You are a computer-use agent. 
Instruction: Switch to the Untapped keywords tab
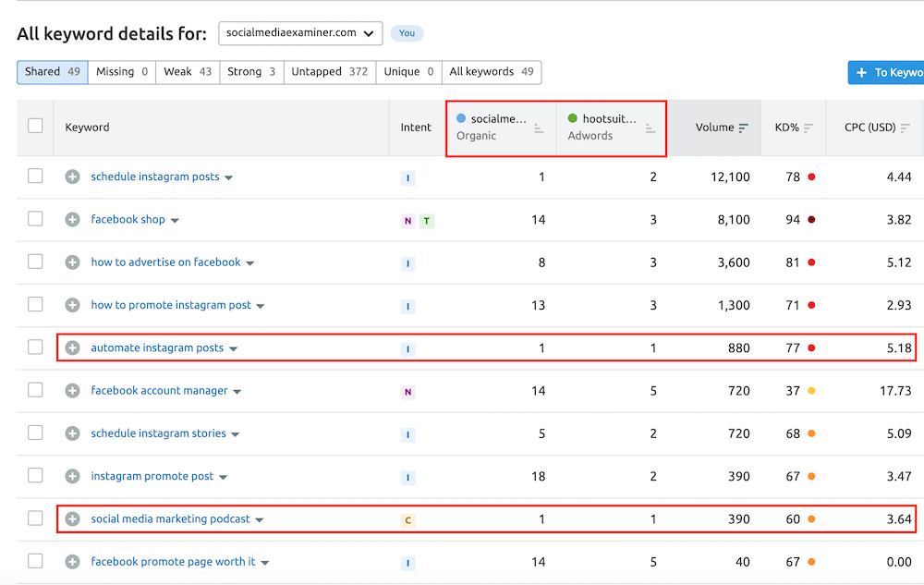[x=329, y=72]
